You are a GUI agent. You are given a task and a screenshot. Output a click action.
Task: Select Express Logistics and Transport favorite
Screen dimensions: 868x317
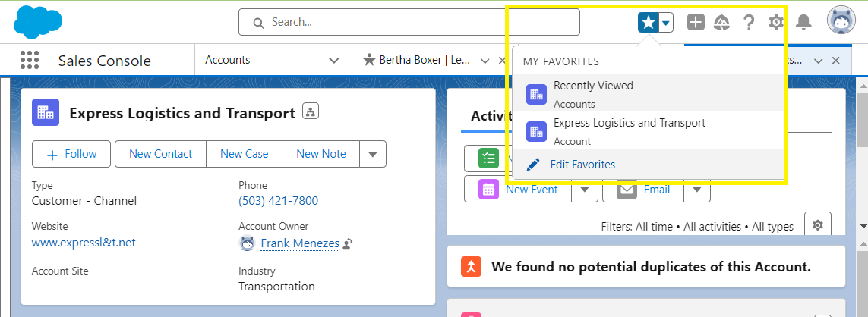649,131
